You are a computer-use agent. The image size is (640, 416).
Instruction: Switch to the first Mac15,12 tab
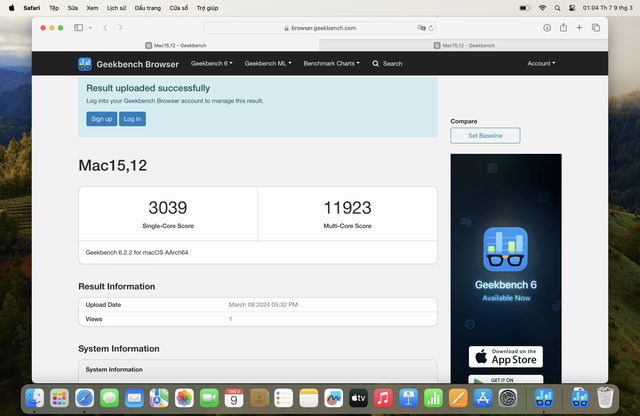tap(176, 45)
